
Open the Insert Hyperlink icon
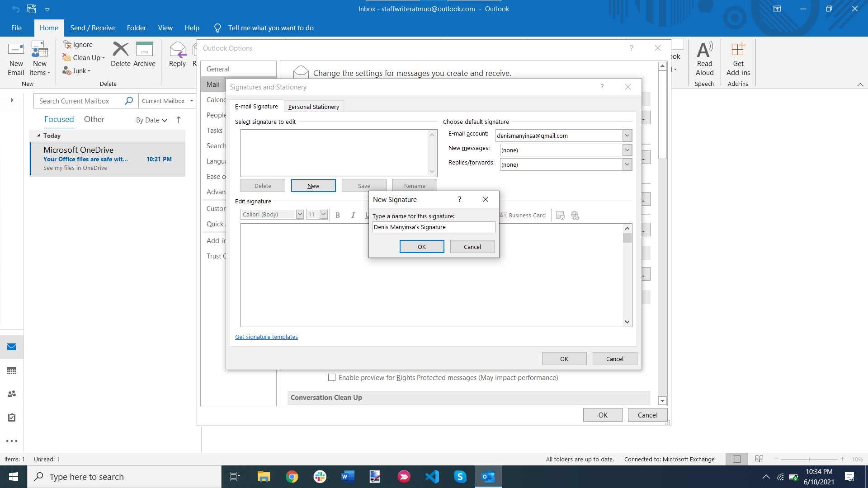575,215
